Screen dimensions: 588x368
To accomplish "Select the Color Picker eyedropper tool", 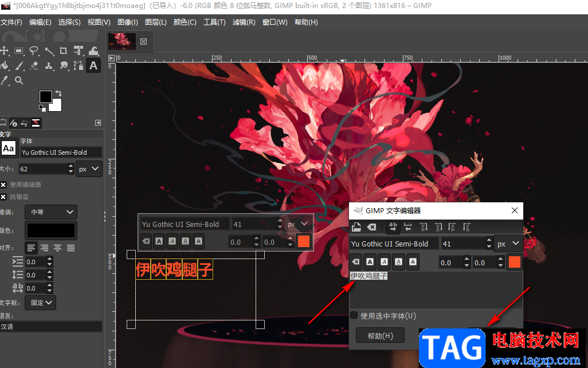I will (4, 80).
